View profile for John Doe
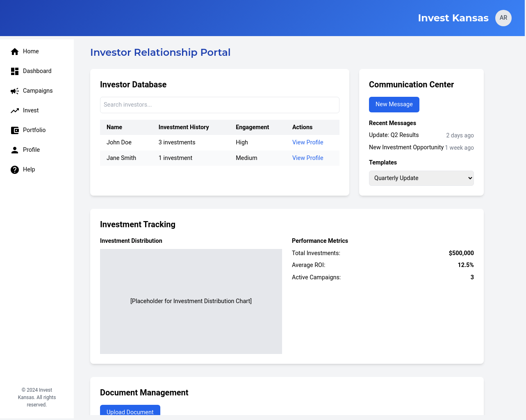Image resolution: width=526 pixels, height=420 pixels. pos(307,142)
